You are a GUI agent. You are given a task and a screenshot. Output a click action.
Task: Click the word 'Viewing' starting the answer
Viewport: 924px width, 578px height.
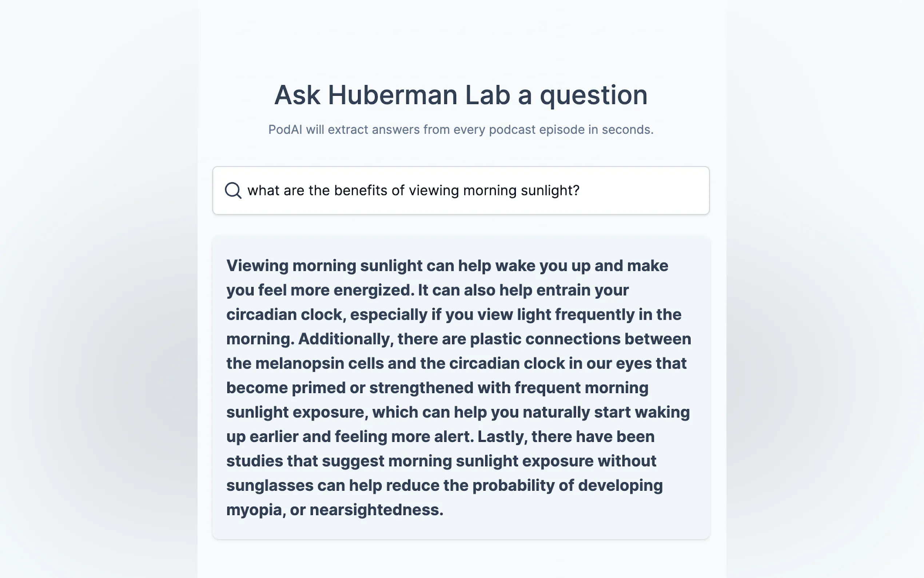tap(257, 266)
